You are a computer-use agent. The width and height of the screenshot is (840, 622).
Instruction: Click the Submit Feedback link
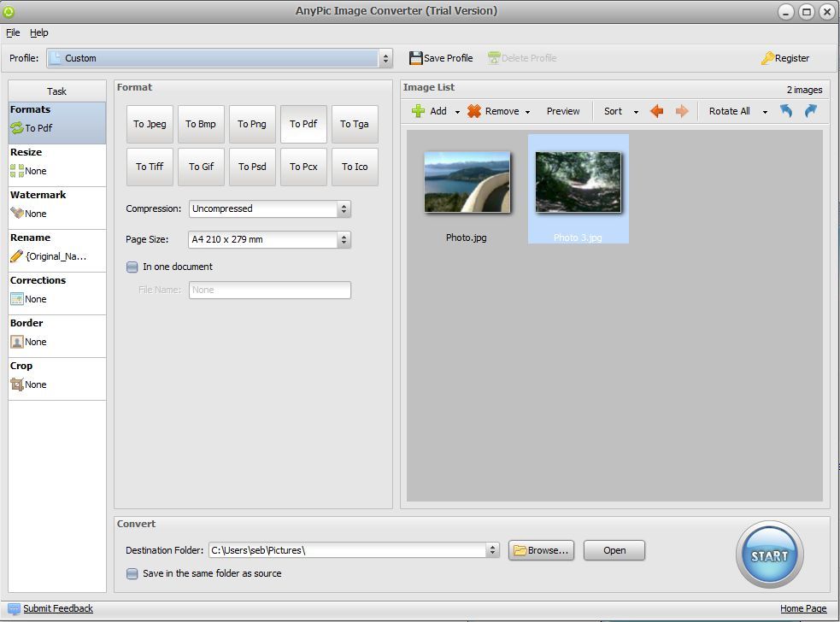[x=57, y=608]
